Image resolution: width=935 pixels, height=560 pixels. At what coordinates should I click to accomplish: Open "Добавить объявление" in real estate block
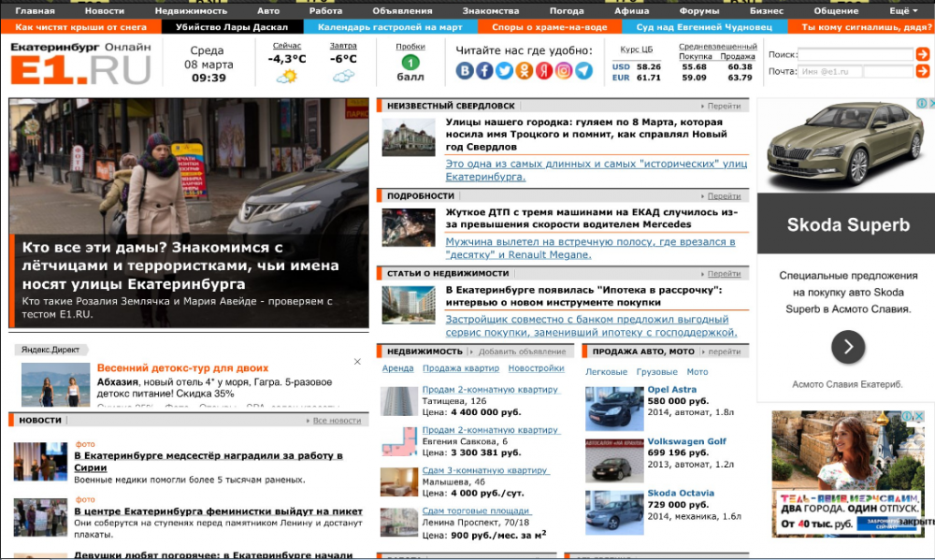pos(522,352)
